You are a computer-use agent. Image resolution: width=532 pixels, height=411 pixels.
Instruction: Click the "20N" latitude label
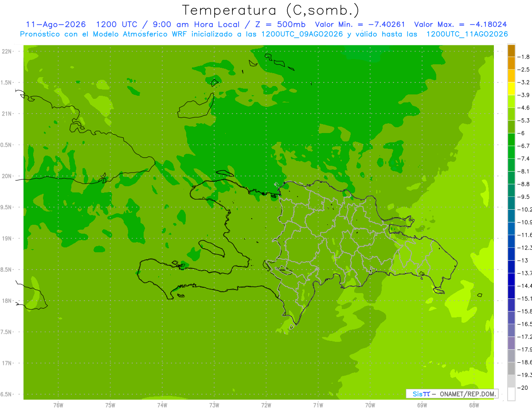pos(7,176)
